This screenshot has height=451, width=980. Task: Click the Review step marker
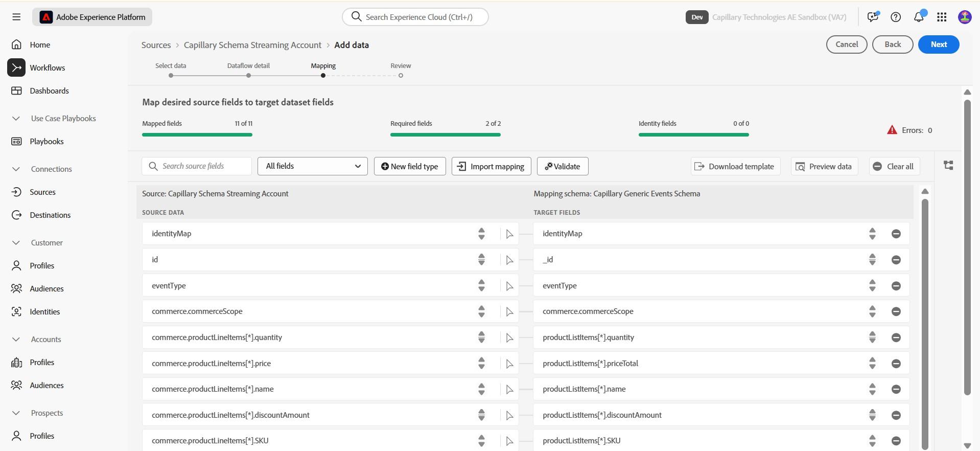(401, 75)
